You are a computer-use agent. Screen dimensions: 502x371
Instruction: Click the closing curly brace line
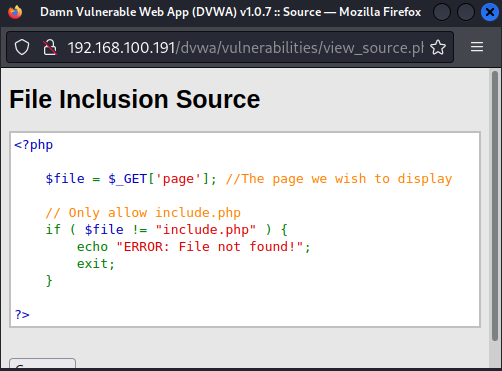pyautogui.click(x=49, y=281)
